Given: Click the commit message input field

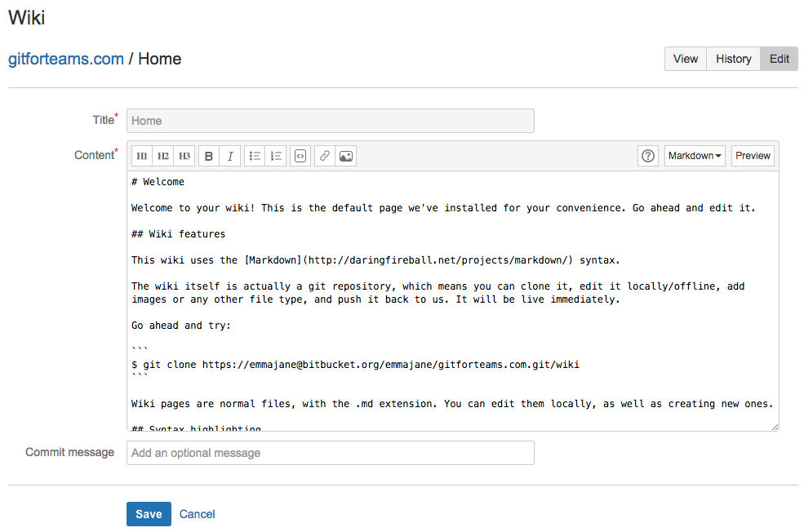Looking at the screenshot, I should click(x=331, y=453).
